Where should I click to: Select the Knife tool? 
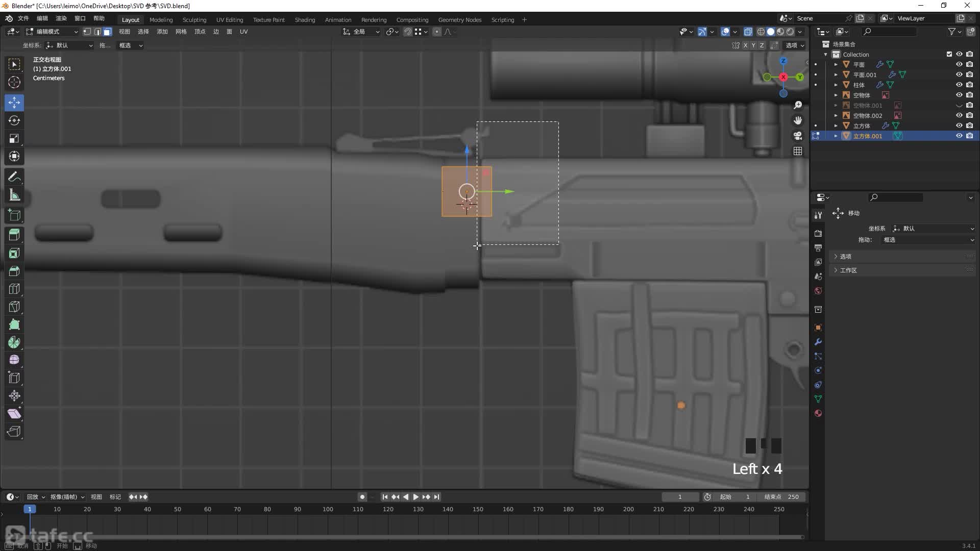pos(14,307)
